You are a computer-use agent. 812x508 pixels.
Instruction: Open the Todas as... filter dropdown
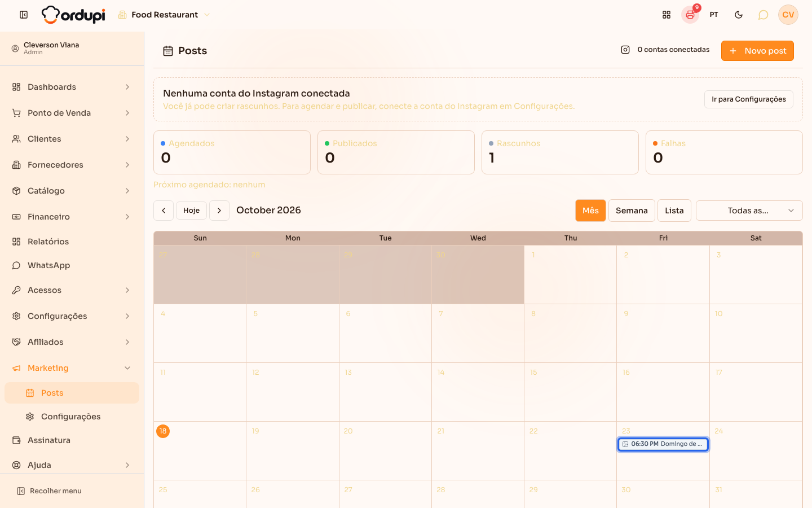click(749, 211)
